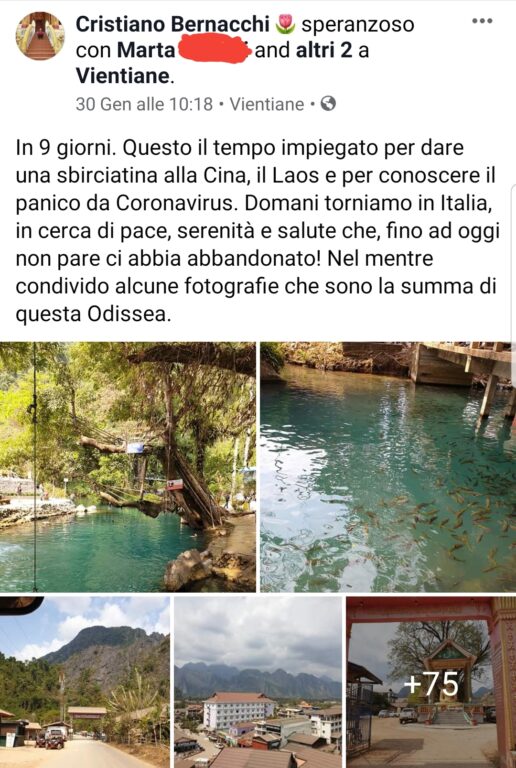Click the red redacted surname area
Image resolution: width=516 pixels, height=768 pixels.
click(214, 51)
